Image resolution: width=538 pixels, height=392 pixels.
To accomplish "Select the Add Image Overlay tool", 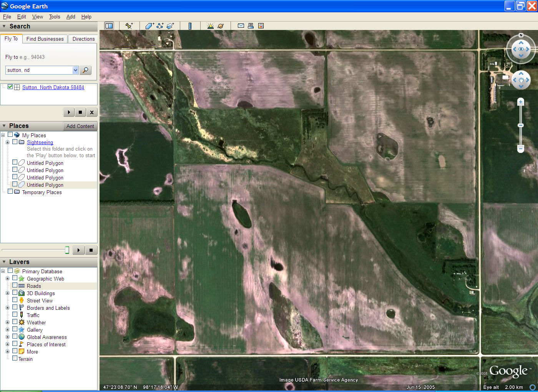I will pos(170,26).
